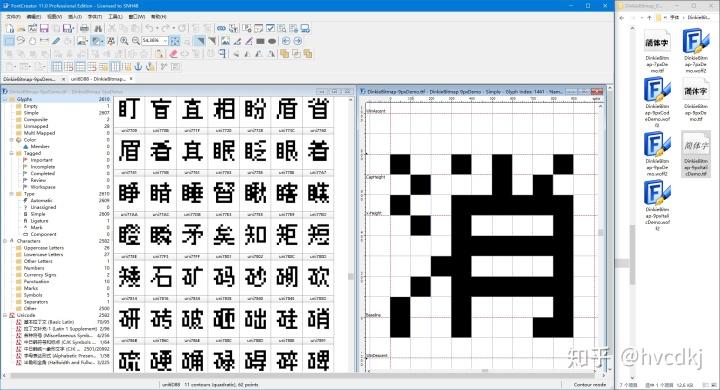Select the 知 glyph cell
The width and height of the screenshot is (720, 390).
pos(255,234)
